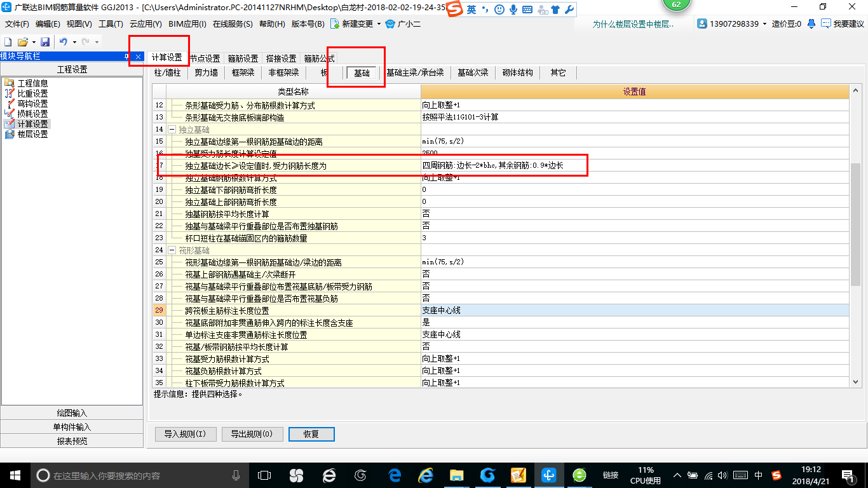The height and width of the screenshot is (488, 868).
Task: Switch to the 框架梁 sub-tab
Action: [x=243, y=72]
